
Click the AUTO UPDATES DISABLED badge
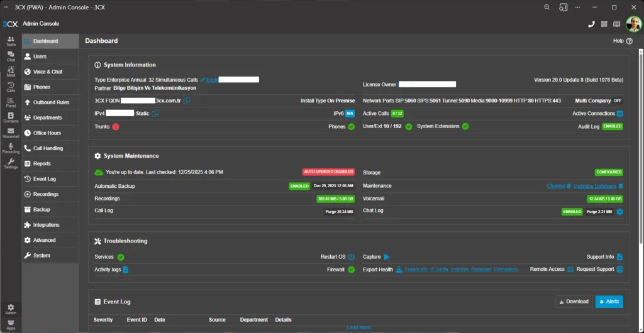click(328, 172)
